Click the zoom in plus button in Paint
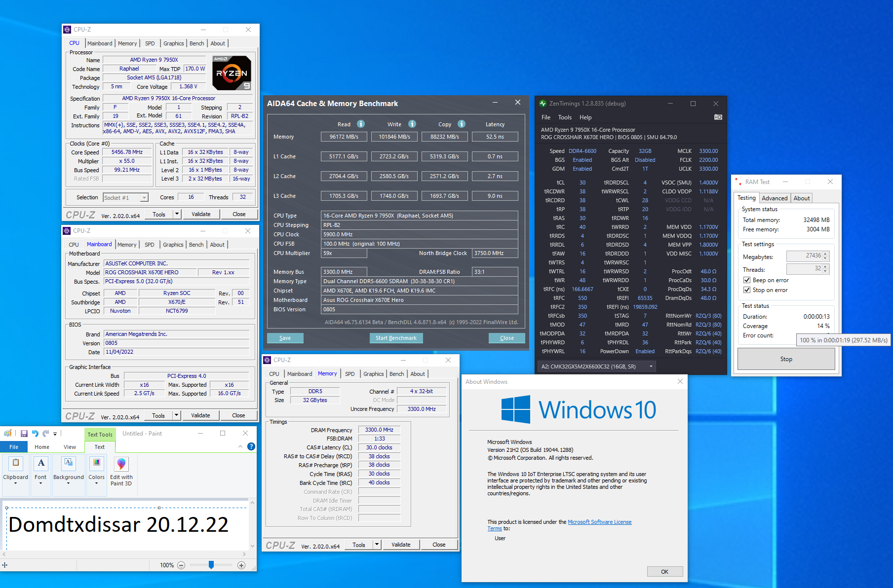Image resolution: width=893 pixels, height=588 pixels. pyautogui.click(x=241, y=565)
